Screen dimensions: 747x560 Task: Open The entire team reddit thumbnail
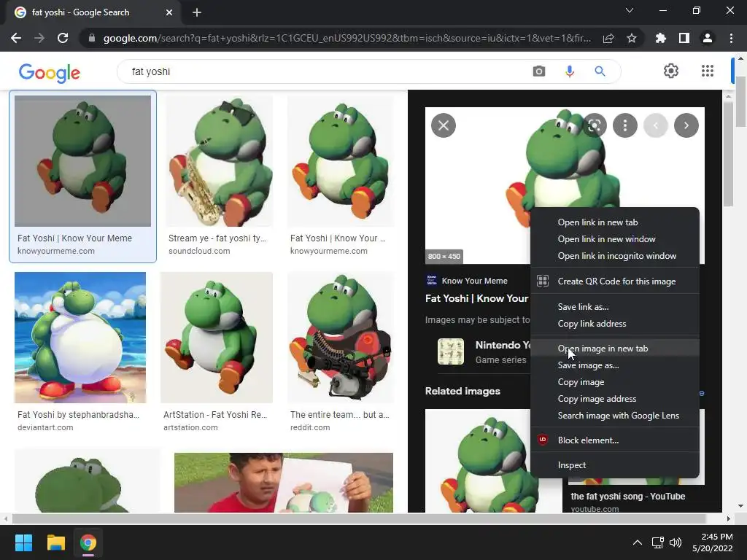pyautogui.click(x=341, y=338)
